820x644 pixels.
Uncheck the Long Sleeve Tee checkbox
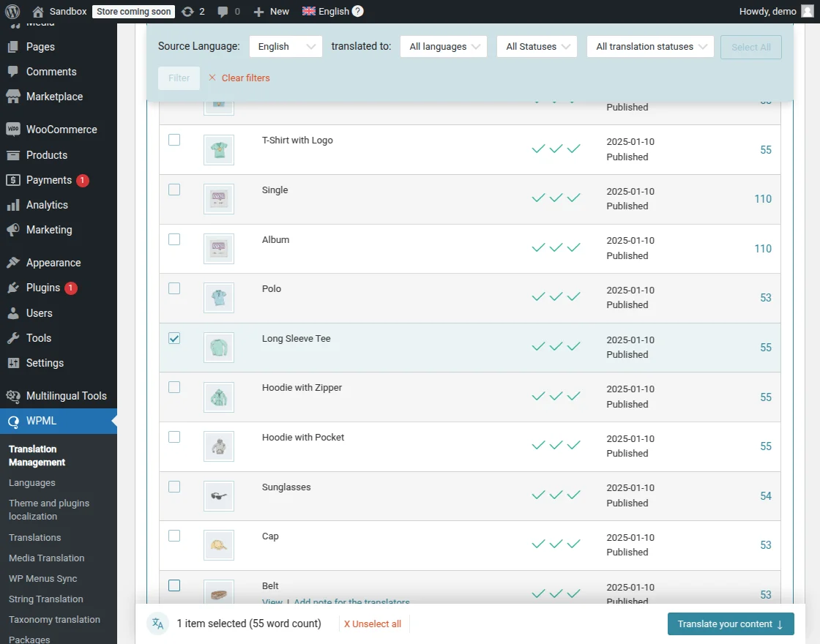pyautogui.click(x=174, y=338)
